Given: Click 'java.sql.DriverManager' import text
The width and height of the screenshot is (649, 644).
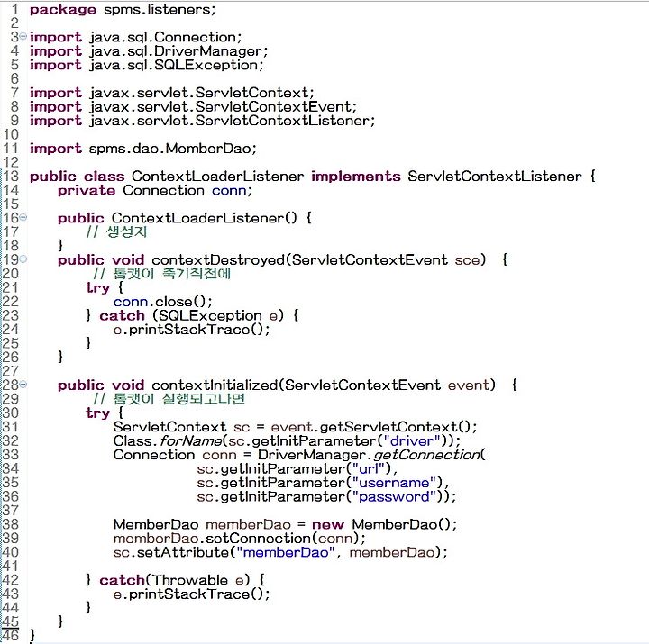Looking at the screenshot, I should tap(177, 51).
